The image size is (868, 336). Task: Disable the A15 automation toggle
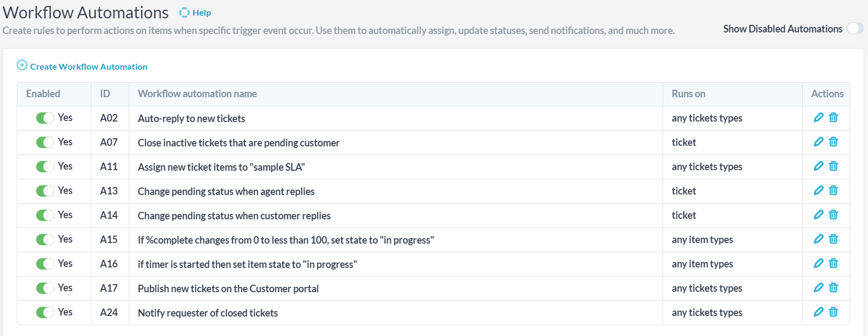[x=45, y=240]
